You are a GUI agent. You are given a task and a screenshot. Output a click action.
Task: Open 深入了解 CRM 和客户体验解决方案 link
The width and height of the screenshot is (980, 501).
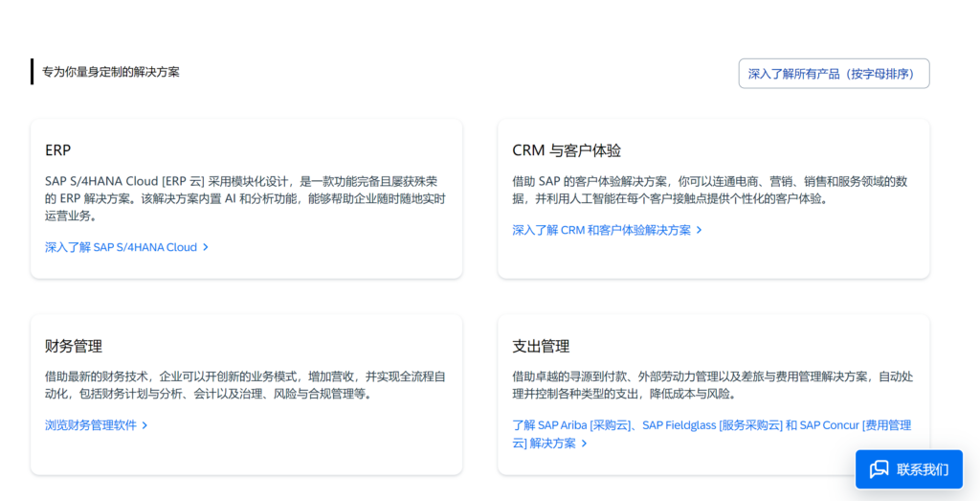tap(608, 230)
